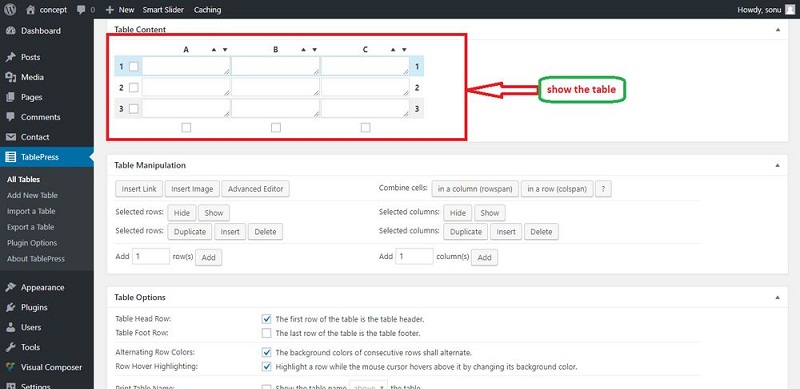Click table cell C3

[365, 109]
